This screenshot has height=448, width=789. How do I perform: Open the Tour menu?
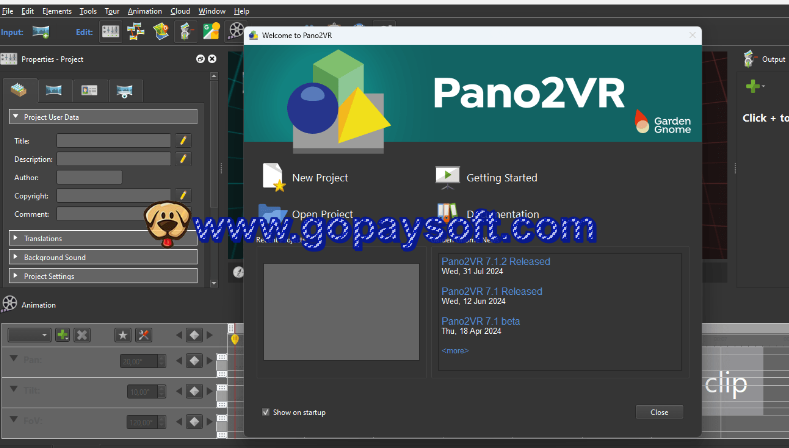click(112, 11)
